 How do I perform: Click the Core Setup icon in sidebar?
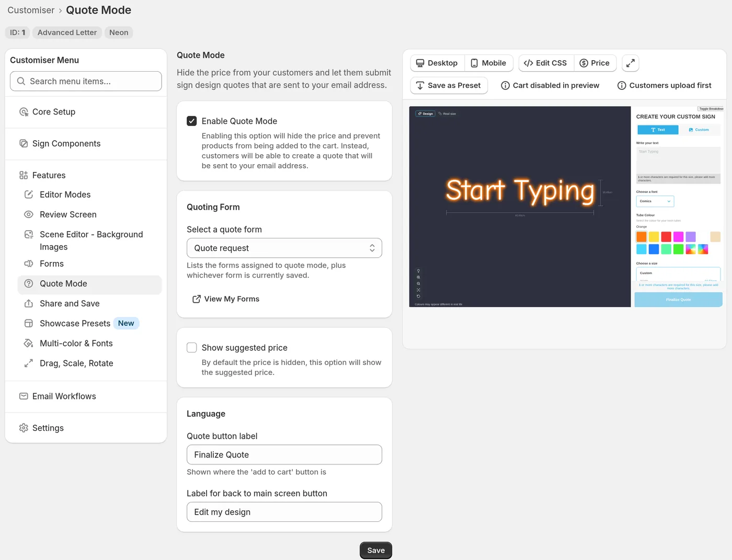tap(24, 112)
